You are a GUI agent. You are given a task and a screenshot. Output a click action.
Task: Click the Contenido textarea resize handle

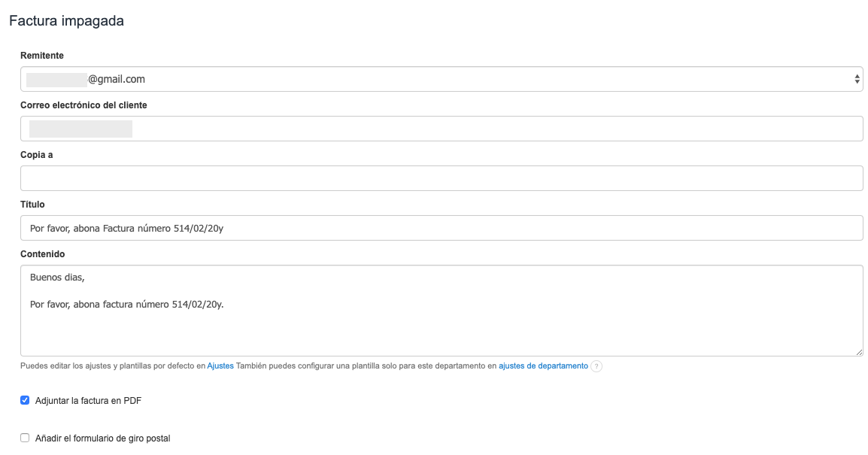(858, 351)
